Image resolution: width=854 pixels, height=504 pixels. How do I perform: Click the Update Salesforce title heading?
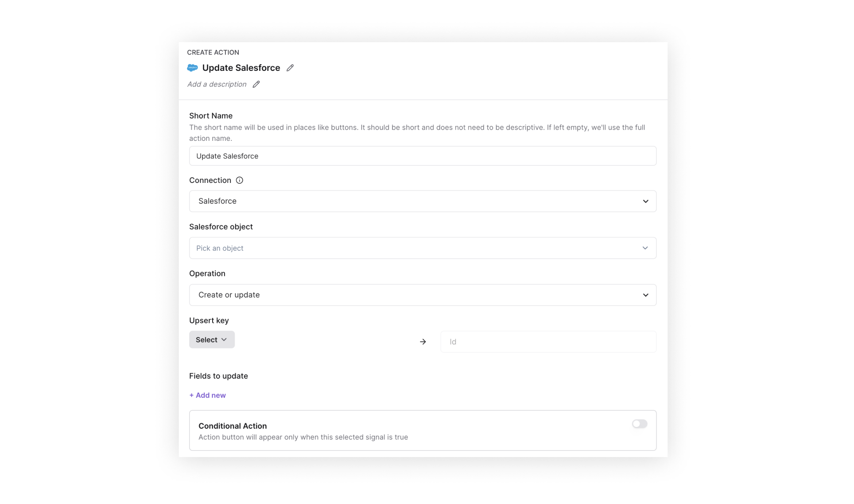click(241, 68)
